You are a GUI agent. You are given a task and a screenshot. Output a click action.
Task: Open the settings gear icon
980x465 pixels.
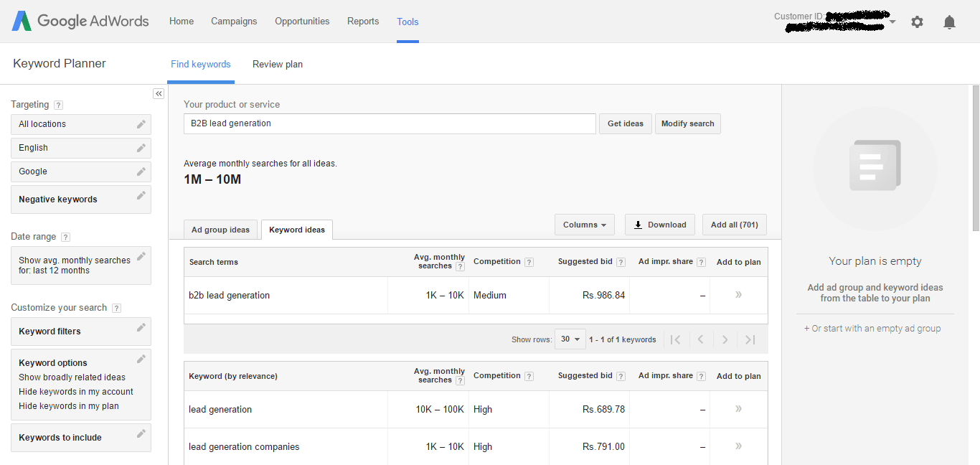[917, 22]
